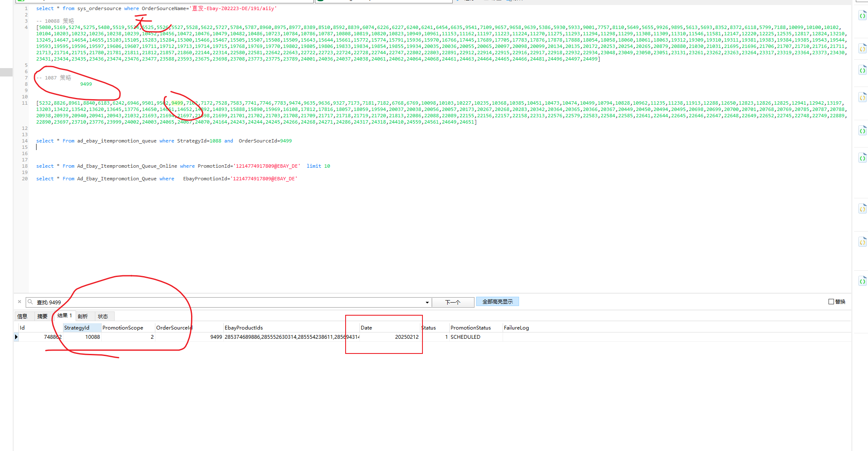Select the current-row arrow indicator in results grid
The width and height of the screenshot is (868, 451).
[16, 337]
